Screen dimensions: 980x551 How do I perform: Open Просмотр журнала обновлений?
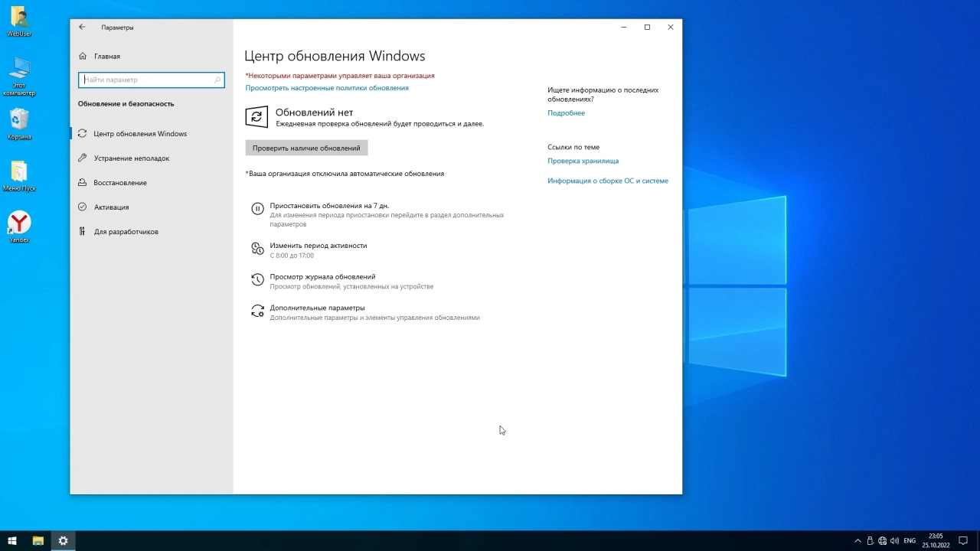coord(322,277)
